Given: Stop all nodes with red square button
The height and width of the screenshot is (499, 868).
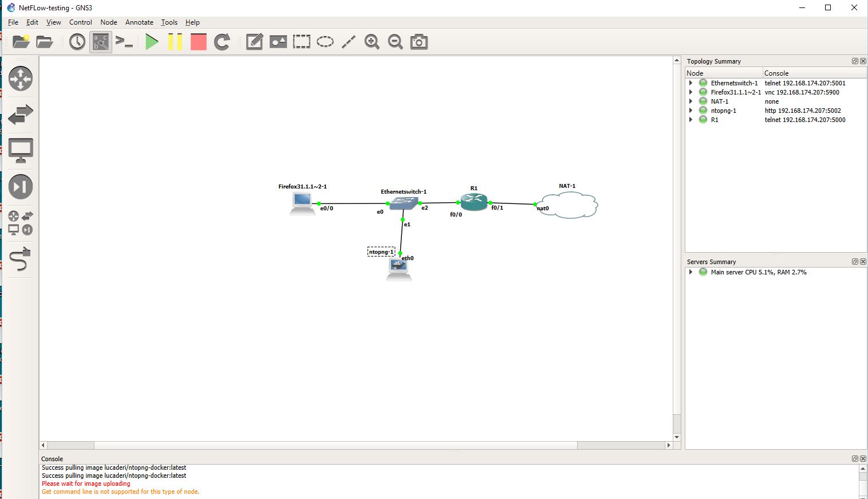Looking at the screenshot, I should click(x=198, y=42).
